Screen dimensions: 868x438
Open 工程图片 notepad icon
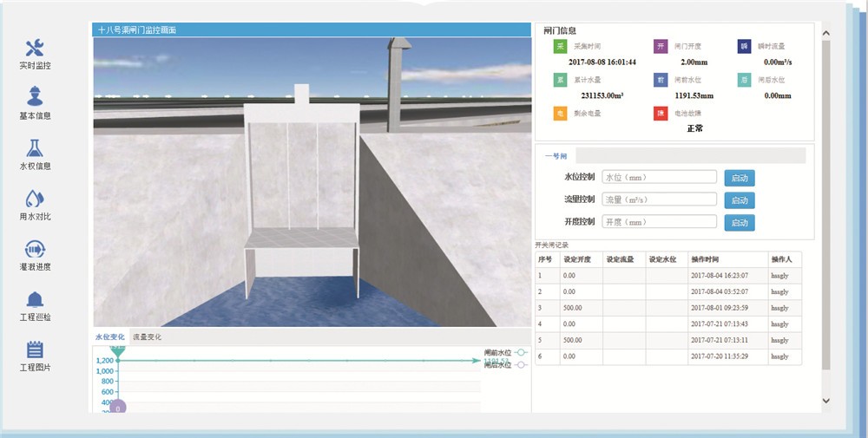pyautogui.click(x=35, y=350)
